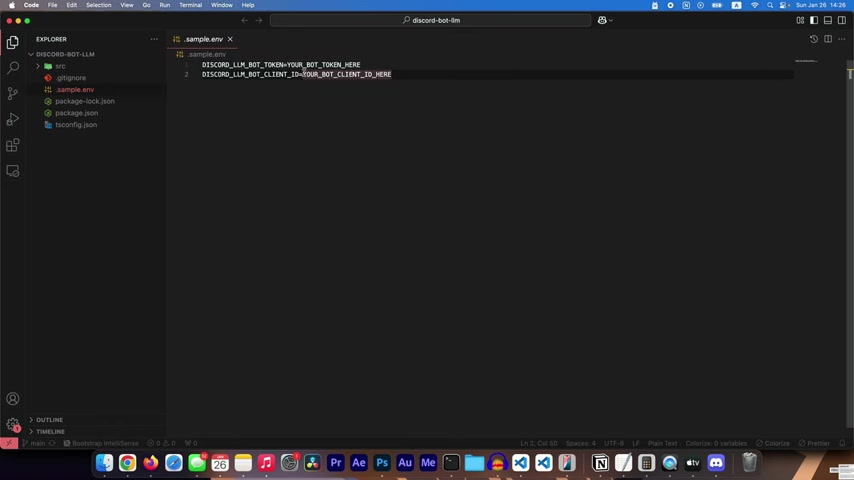
Task: Open the Accounts menu icon
Action: pos(13,399)
